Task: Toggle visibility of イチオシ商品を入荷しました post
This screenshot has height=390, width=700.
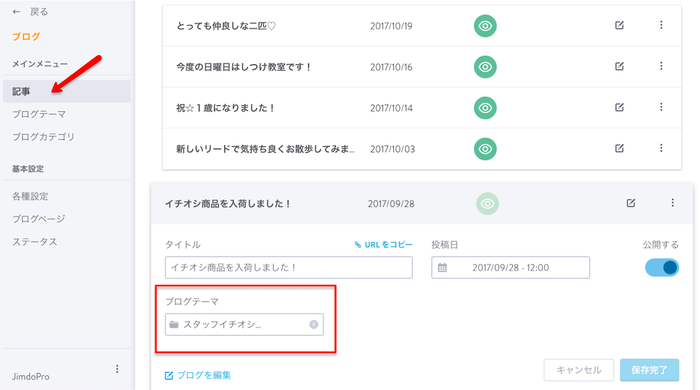Action: pyautogui.click(x=488, y=204)
